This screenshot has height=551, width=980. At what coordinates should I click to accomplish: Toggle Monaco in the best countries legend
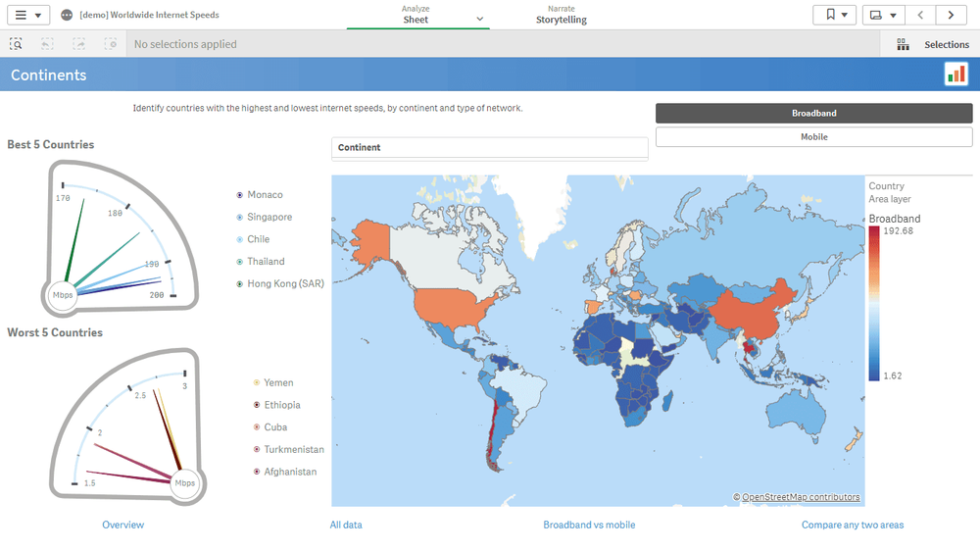coord(265,195)
